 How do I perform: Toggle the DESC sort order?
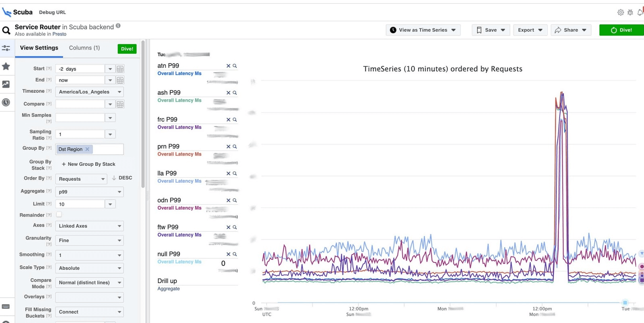click(122, 178)
